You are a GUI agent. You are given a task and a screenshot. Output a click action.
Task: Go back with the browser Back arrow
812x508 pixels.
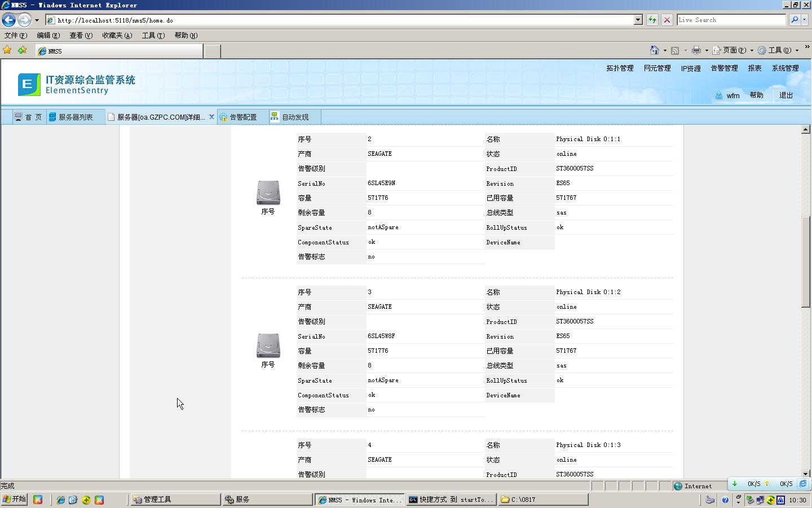8,20
